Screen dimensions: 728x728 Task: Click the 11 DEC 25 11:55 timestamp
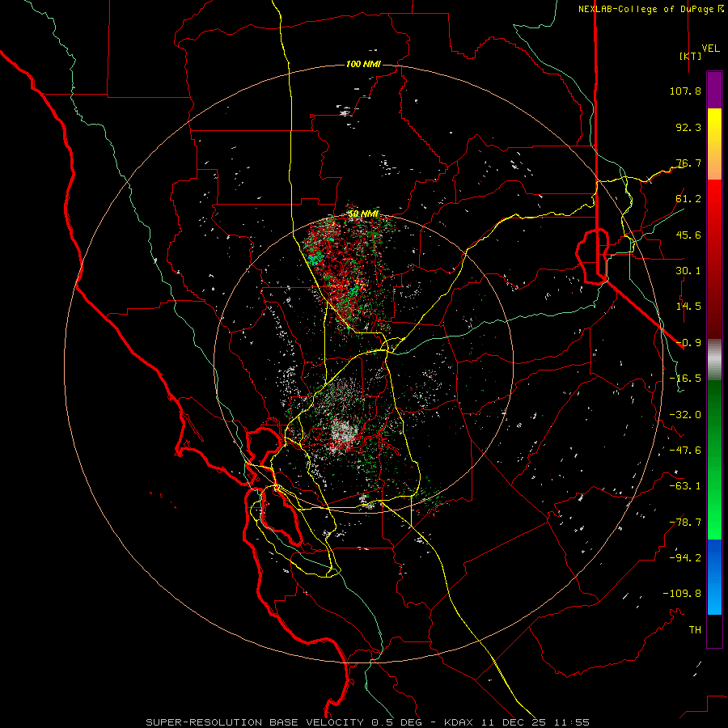point(535,722)
